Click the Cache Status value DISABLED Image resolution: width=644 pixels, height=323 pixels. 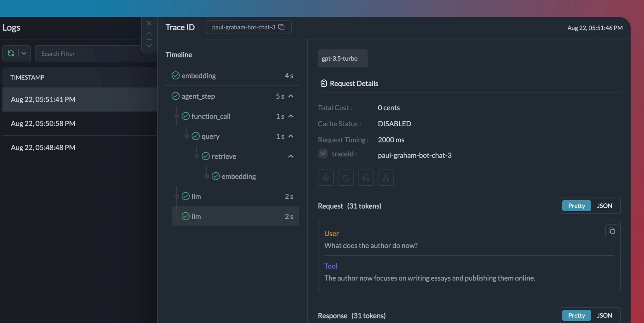coord(394,124)
